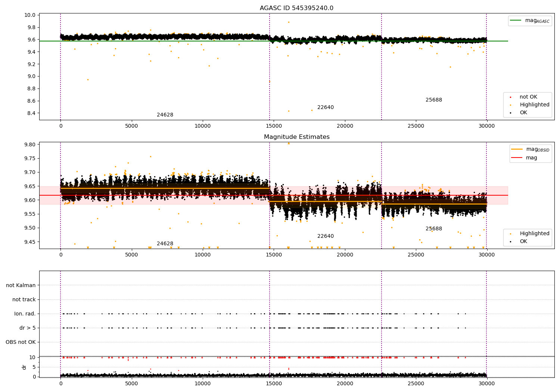Image resolution: width=560 pixels, height=392 pixels.
Task: Click the '25688' annotation in the top plot
Action: coord(434,100)
